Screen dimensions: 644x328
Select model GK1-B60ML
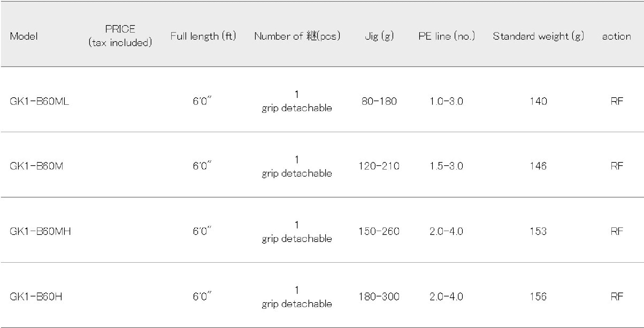pos(39,101)
